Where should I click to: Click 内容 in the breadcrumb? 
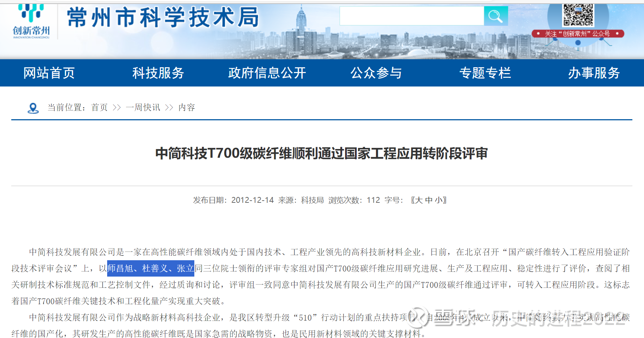point(187,108)
